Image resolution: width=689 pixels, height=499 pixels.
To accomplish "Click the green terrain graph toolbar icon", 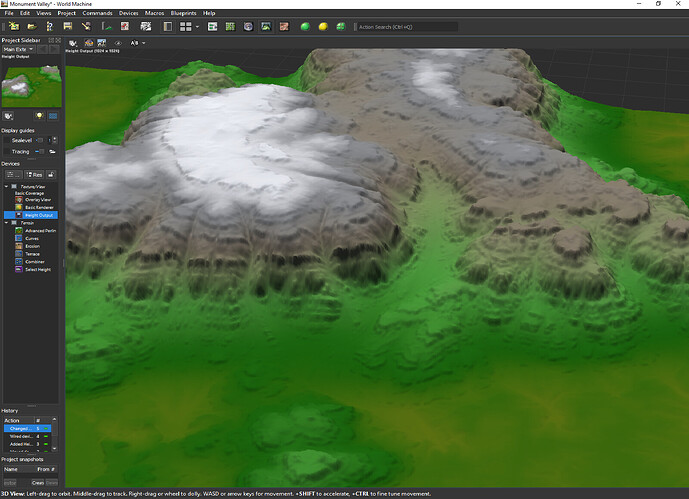I will coord(106,26).
